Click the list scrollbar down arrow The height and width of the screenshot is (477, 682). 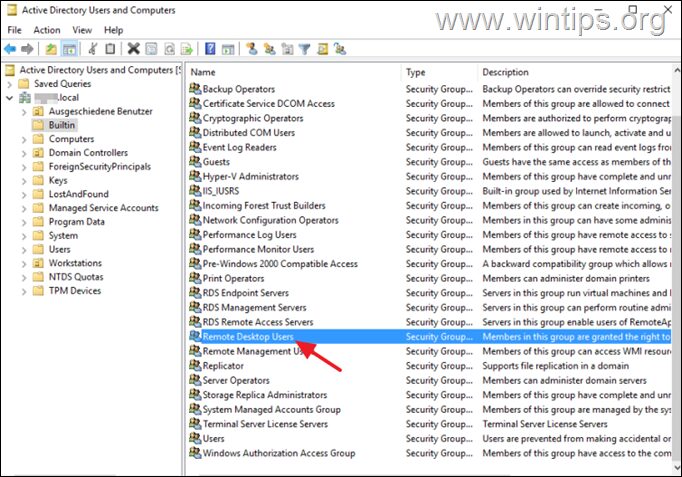(x=676, y=467)
